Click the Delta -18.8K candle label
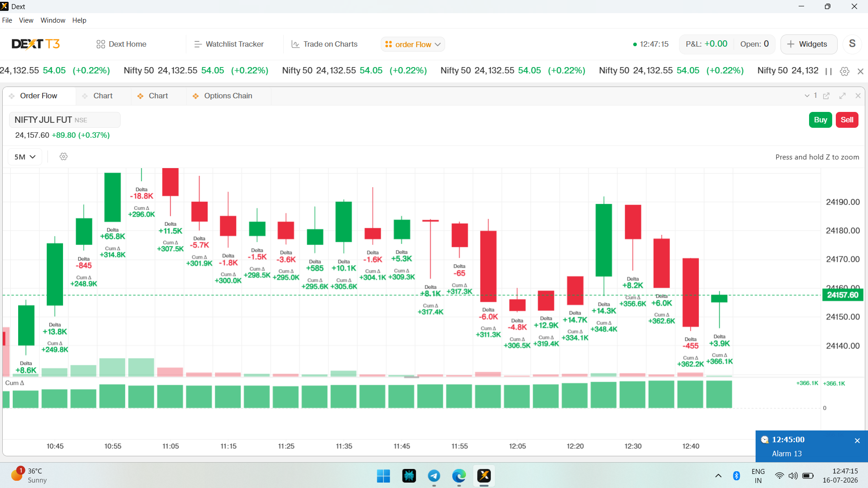Image resolution: width=868 pixels, height=488 pixels. (x=141, y=193)
